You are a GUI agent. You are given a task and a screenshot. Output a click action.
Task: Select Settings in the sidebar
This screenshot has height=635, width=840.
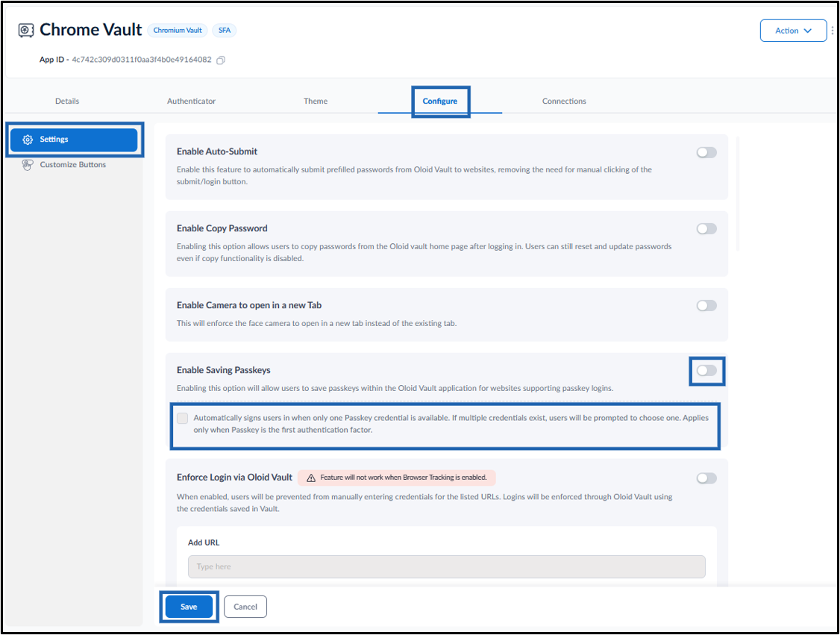tap(74, 140)
